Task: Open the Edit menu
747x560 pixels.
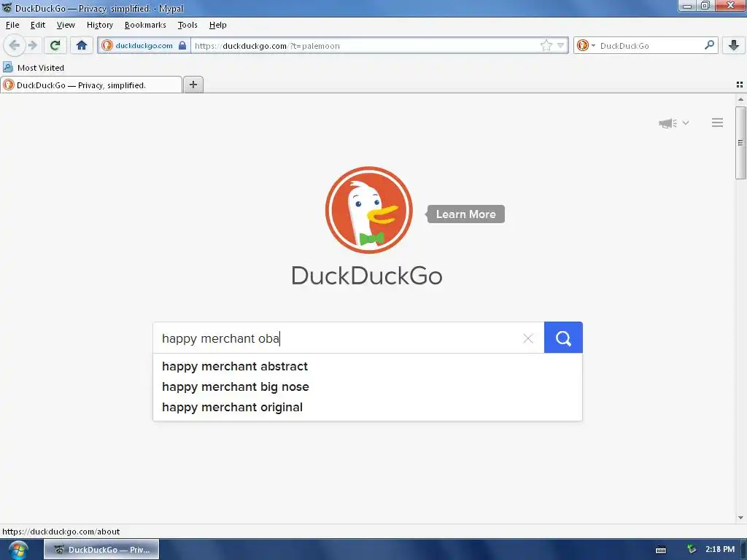Action: 38,25
